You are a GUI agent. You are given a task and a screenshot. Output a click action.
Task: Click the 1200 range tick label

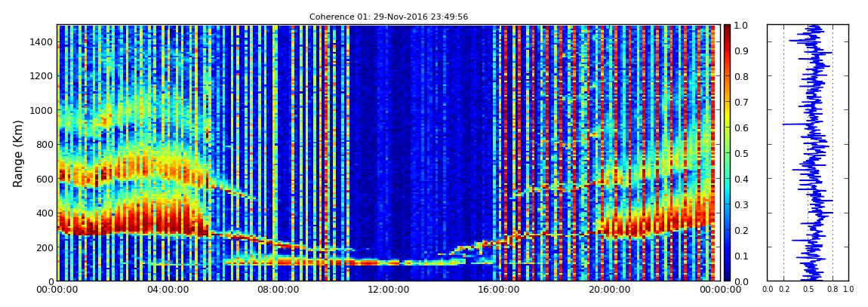pyautogui.click(x=42, y=75)
